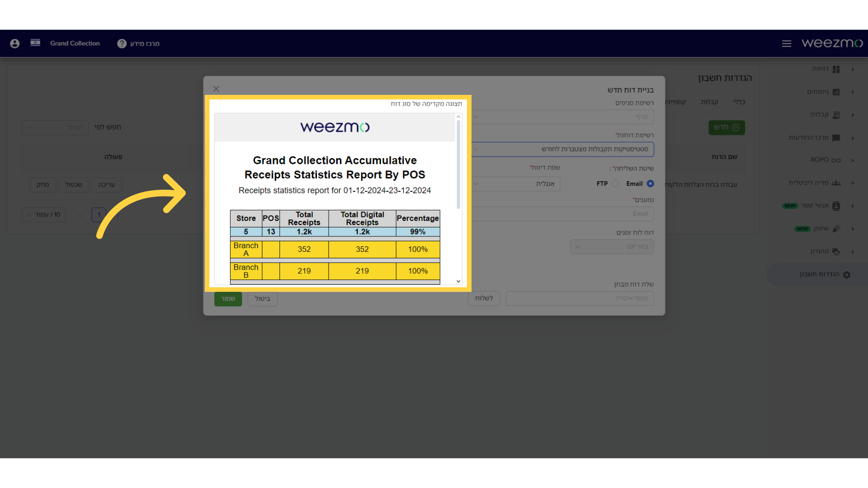Image resolution: width=868 pixels, height=488 pixels.
Task: Click the חדש new report button
Action: click(x=726, y=127)
